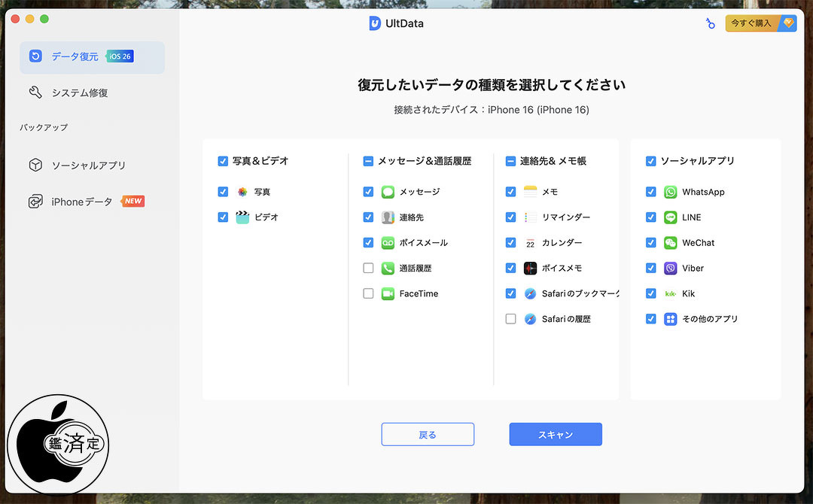This screenshot has height=504, width=813.
Task: Select iPhoneデータ in the sidebar
Action: pyautogui.click(x=93, y=202)
